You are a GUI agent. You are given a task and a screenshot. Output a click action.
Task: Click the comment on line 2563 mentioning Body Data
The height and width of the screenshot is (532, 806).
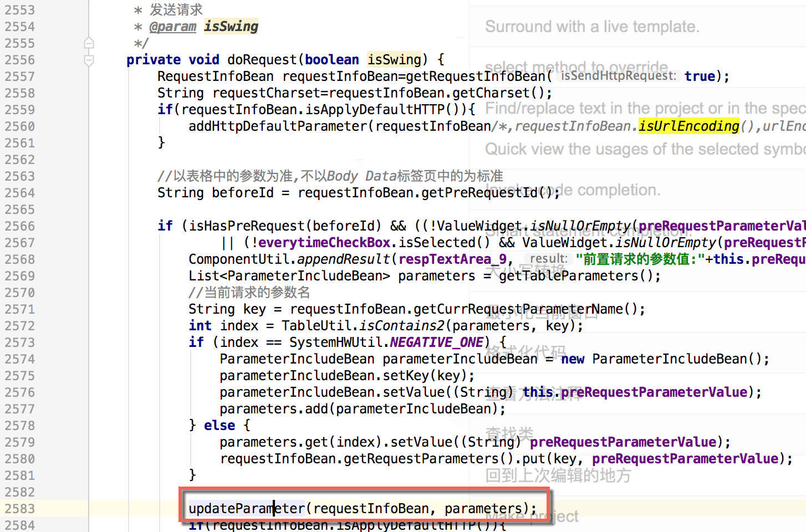[330, 176]
